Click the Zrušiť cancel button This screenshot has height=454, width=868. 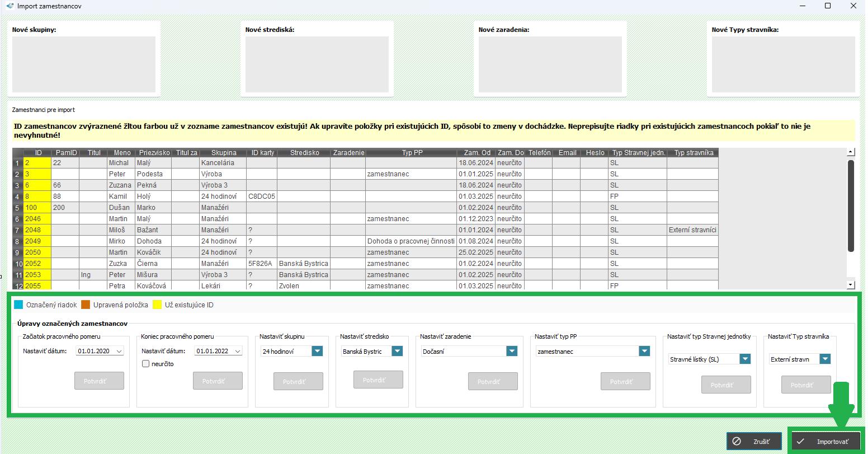point(754,441)
